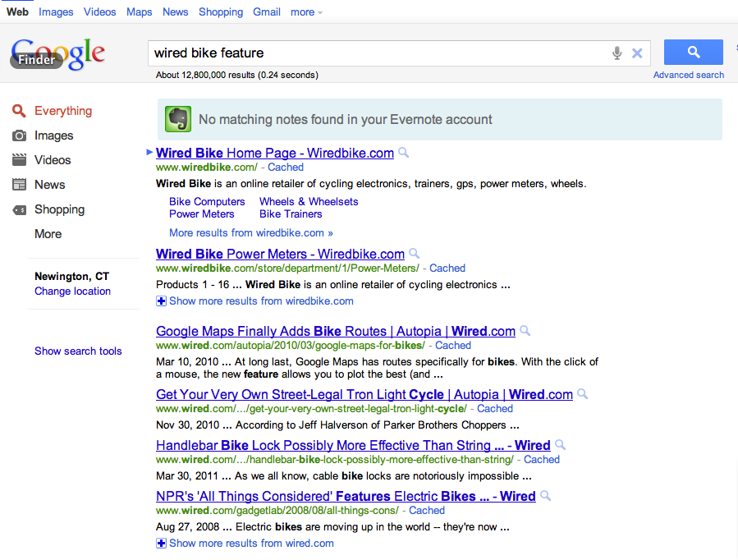Image resolution: width=738 pixels, height=560 pixels.
Task: Open the Advanced search link
Action: click(688, 75)
